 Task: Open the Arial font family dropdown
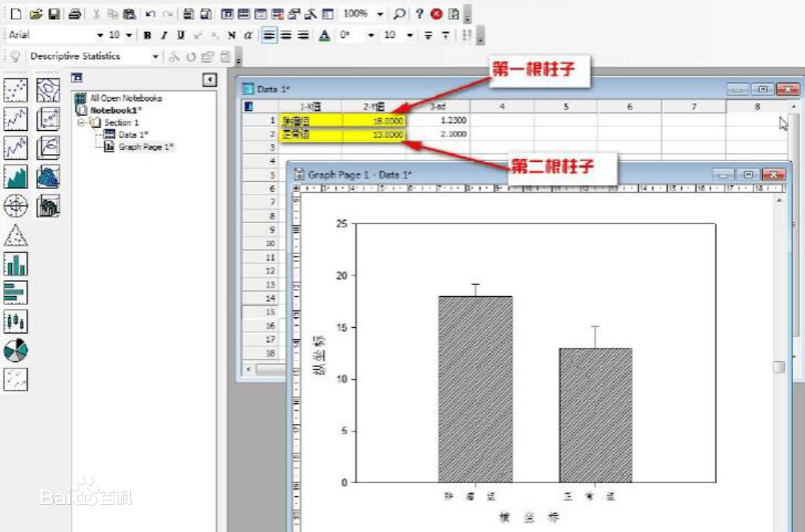point(102,34)
